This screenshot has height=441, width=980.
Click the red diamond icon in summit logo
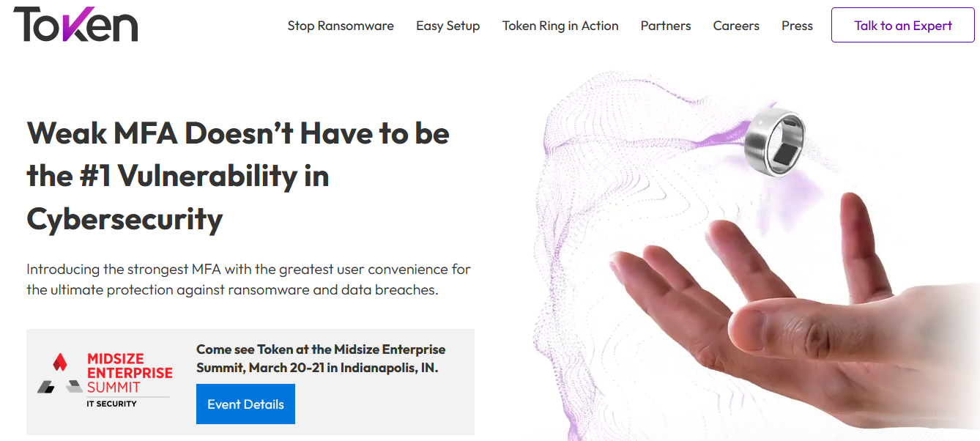[61, 361]
